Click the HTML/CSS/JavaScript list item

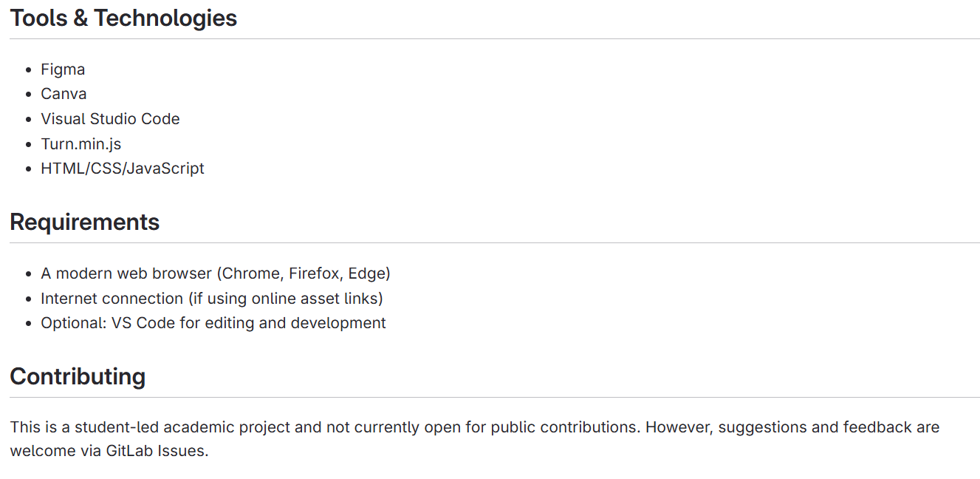[123, 169]
